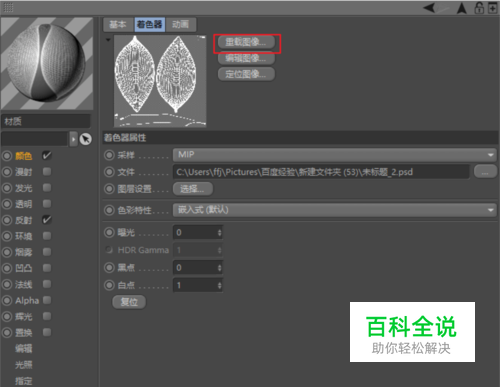The width and height of the screenshot is (500, 387).
Task: Select the 颜色 channel label
Action: pyautogui.click(x=23, y=156)
